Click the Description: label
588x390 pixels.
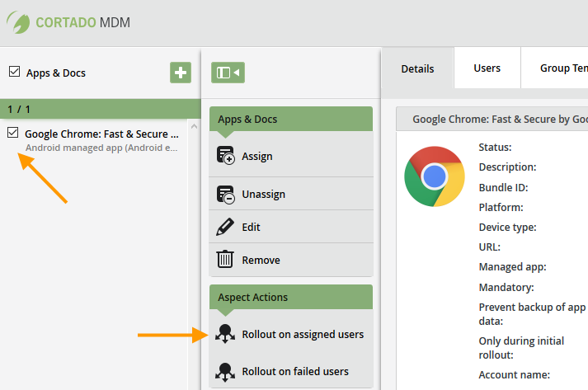[x=507, y=167]
